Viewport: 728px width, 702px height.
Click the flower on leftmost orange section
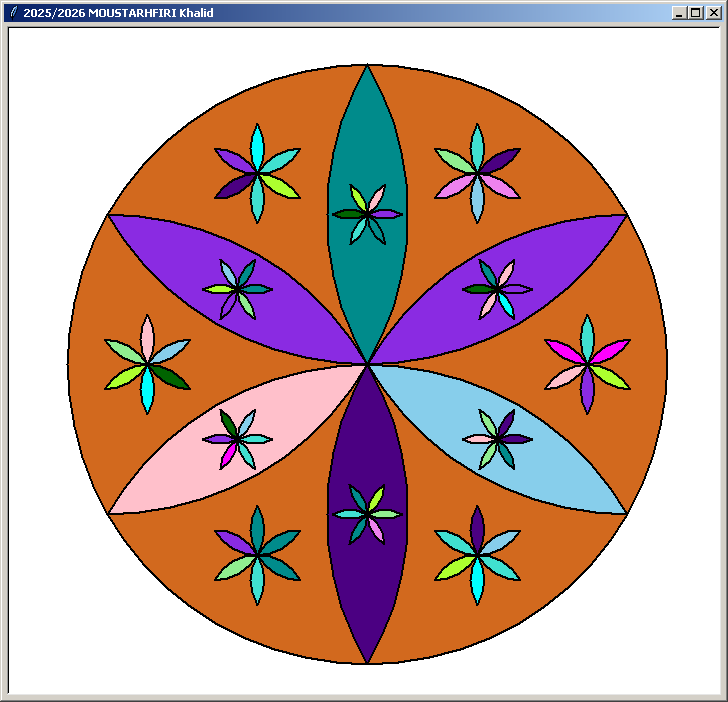[147, 364]
